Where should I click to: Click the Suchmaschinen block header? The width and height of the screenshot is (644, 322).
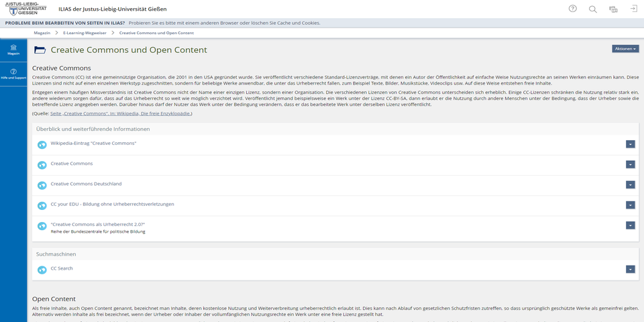56,254
